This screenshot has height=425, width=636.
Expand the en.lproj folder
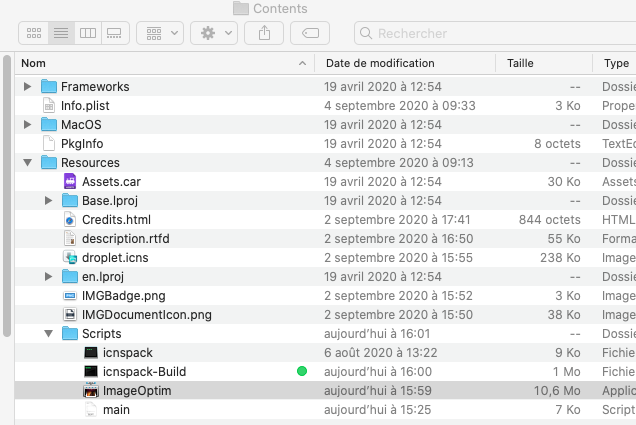(x=48, y=277)
